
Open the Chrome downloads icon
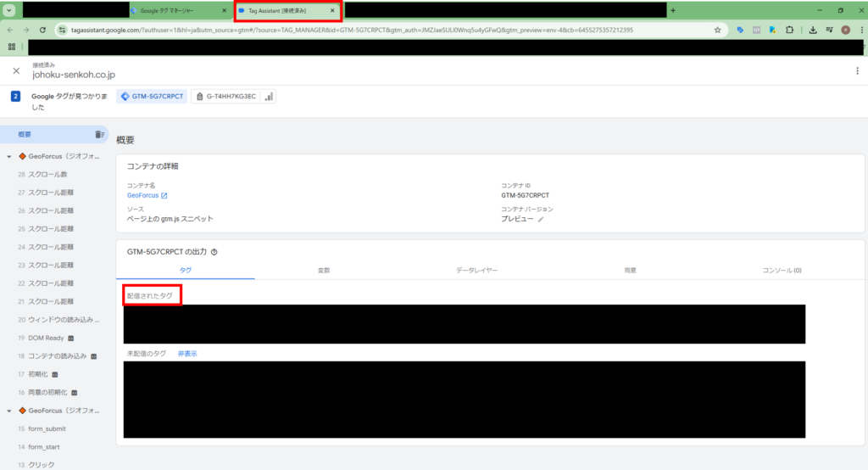pos(813,30)
